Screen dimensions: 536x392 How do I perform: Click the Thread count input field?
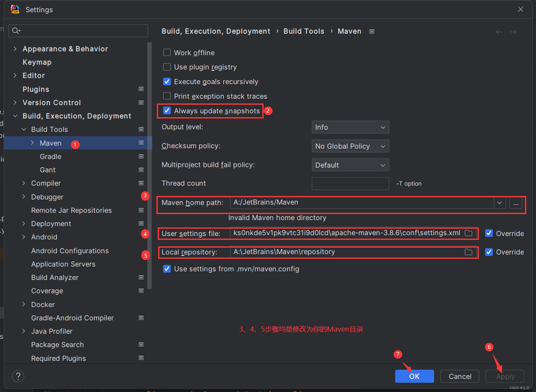click(350, 184)
